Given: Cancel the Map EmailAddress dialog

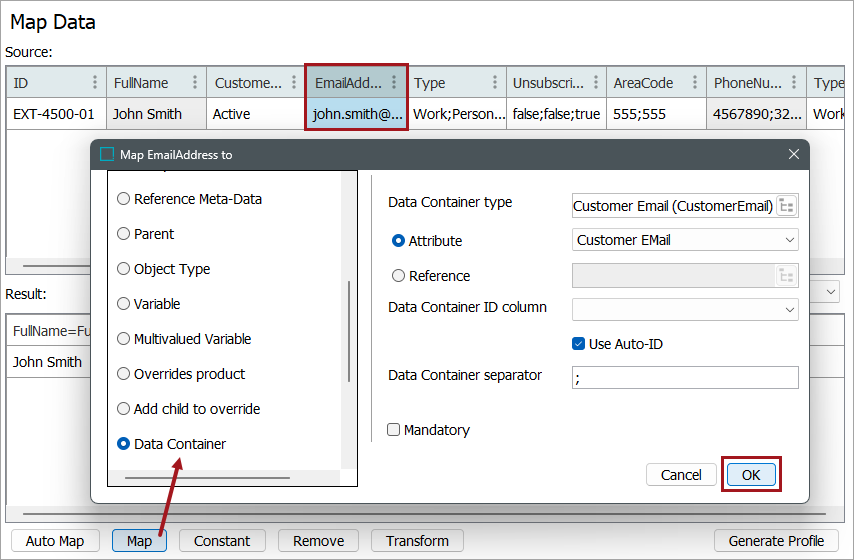Looking at the screenshot, I should [681, 475].
